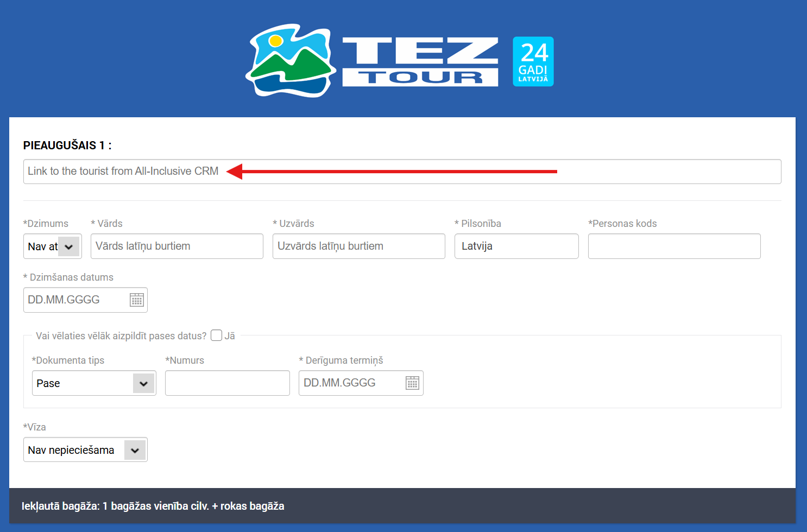Image resolution: width=807 pixels, height=532 pixels.
Task: Click the 24 GADI Latvijā badge
Action: point(533,61)
